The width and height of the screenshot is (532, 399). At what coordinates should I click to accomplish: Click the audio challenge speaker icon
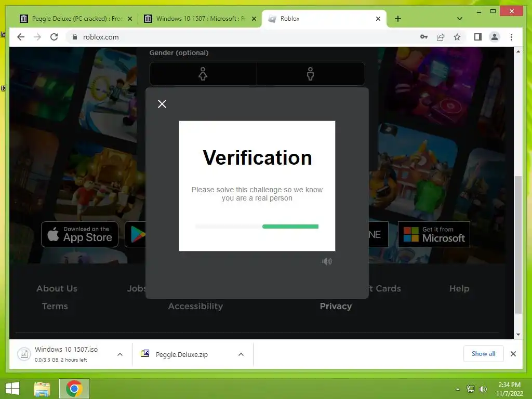click(327, 261)
